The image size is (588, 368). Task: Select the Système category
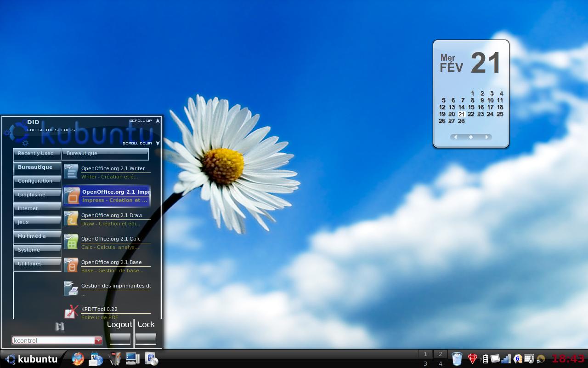[x=37, y=250]
